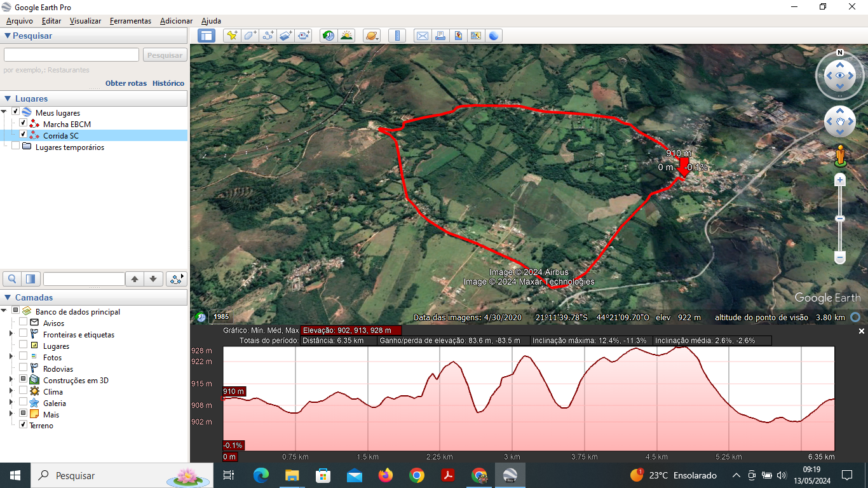Click the Email envelope icon

(x=422, y=36)
